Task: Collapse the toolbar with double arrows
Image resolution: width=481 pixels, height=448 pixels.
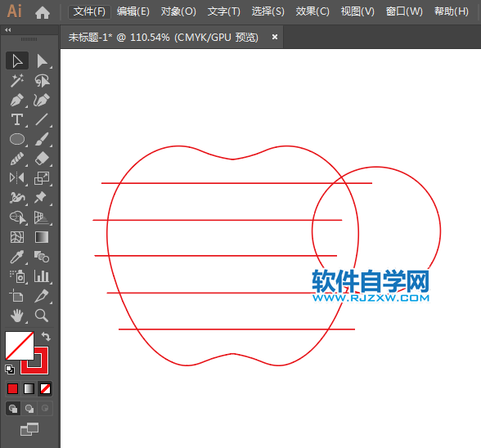Action: [x=8, y=29]
